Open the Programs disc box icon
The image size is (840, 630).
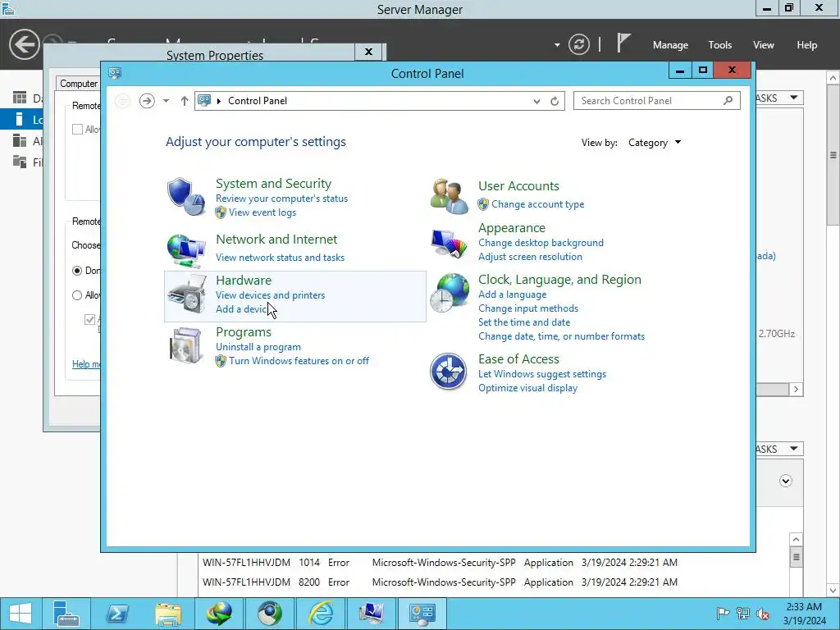185,345
